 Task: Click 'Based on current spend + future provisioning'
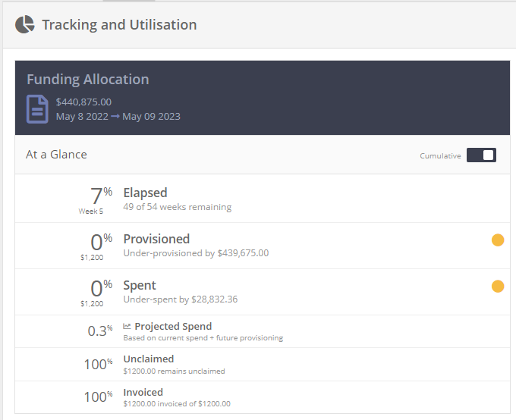203,338
